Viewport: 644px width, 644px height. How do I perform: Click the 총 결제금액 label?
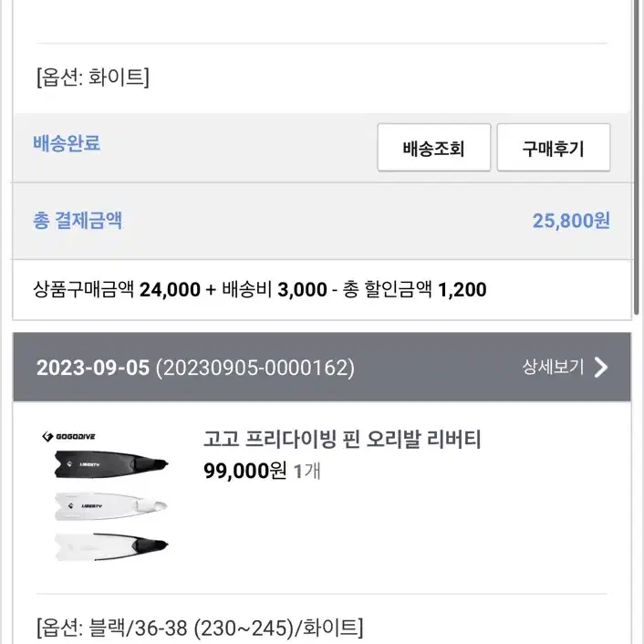coord(78,221)
